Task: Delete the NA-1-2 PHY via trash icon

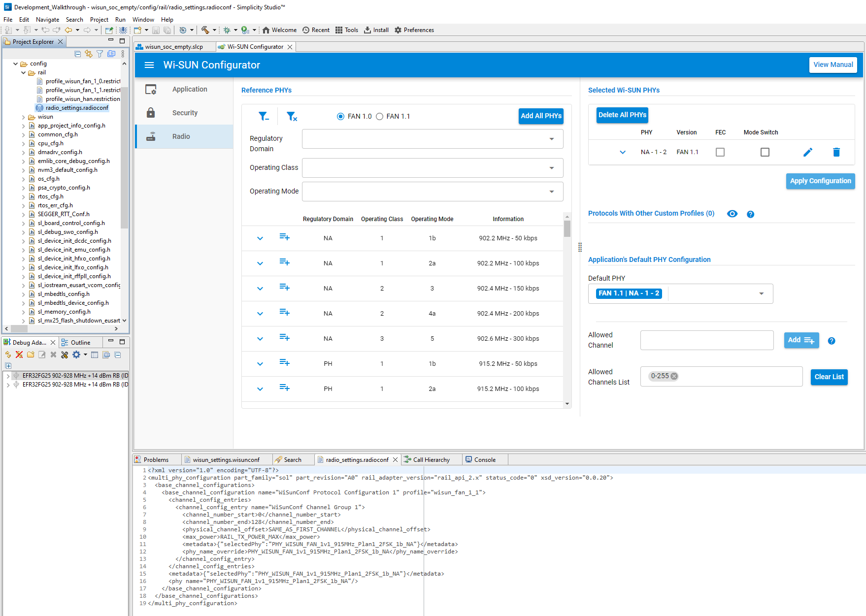Action: pyautogui.click(x=836, y=152)
